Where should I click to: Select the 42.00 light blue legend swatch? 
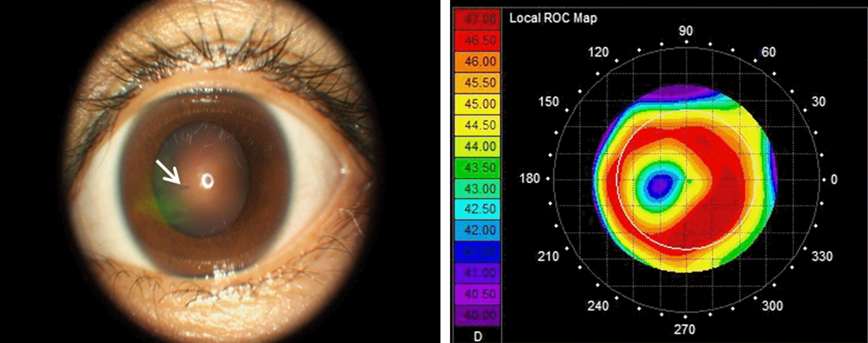[478, 230]
